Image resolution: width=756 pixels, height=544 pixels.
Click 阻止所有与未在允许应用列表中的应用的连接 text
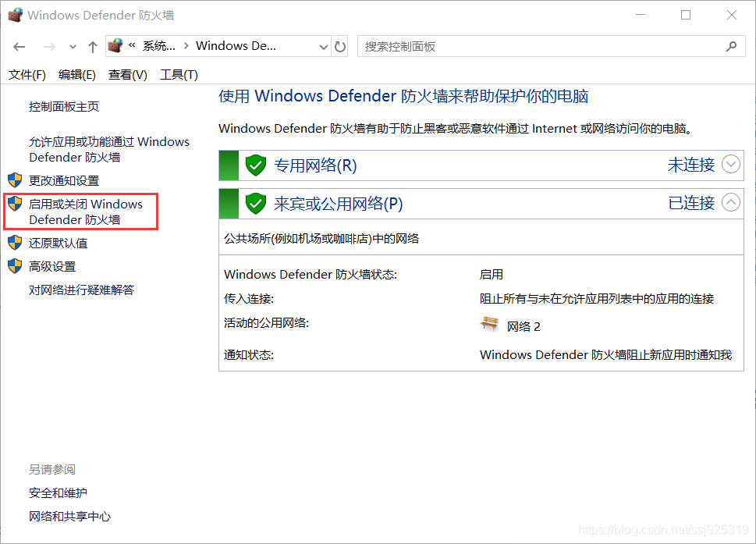[596, 299]
